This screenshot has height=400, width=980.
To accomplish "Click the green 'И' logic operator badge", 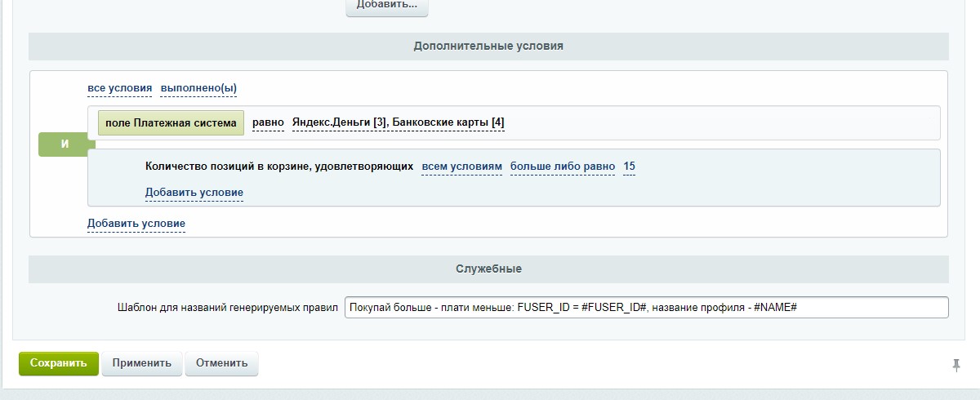I will pos(65,144).
